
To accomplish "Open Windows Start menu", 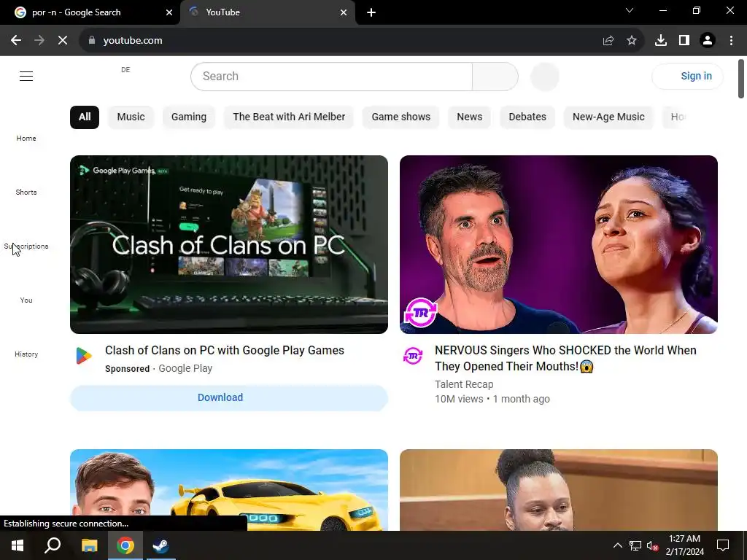I will pos(18,545).
